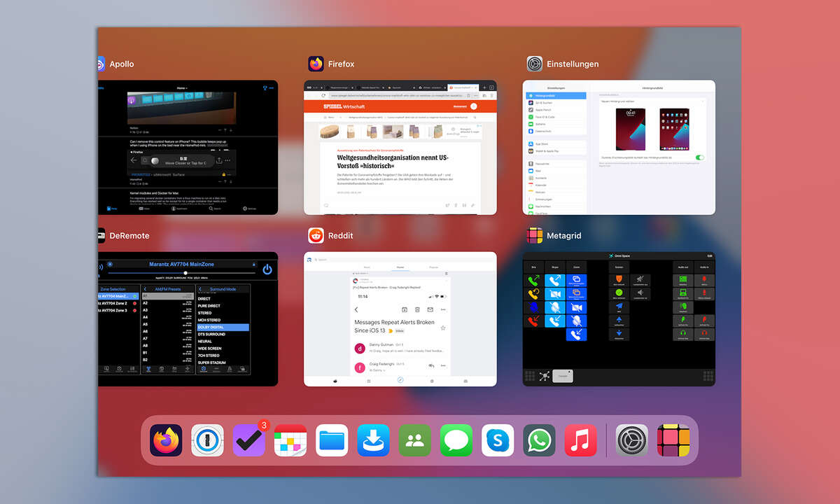Select 'Siri & Suchen' in the Einstellungen sidebar

point(556,103)
